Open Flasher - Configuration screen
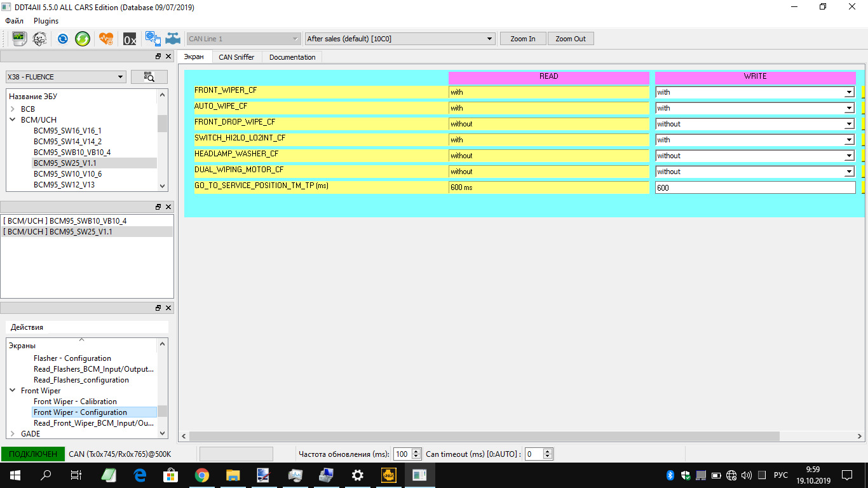The image size is (868, 488). click(x=72, y=358)
